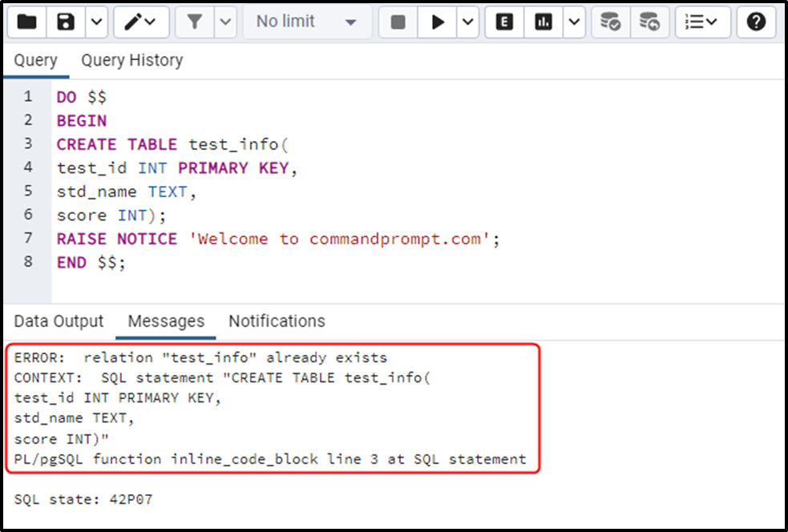This screenshot has width=788, height=532.
Task: Open the Notifications tab
Action: pos(276,320)
